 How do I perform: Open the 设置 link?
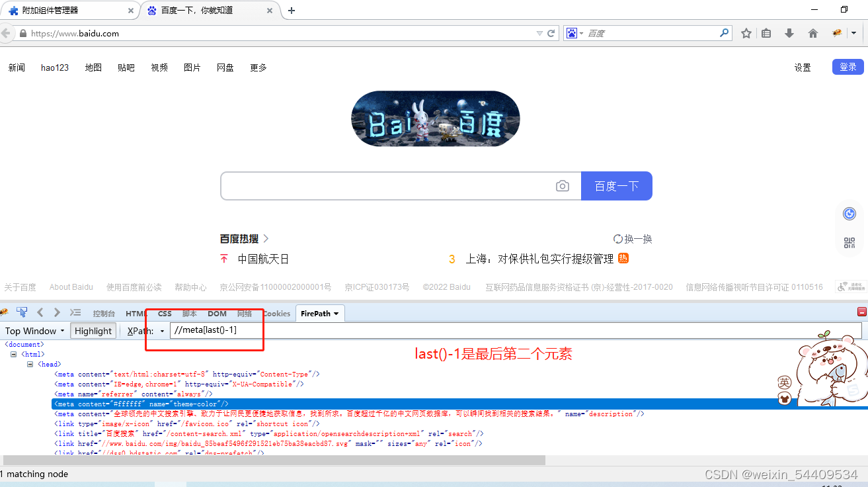coord(803,67)
